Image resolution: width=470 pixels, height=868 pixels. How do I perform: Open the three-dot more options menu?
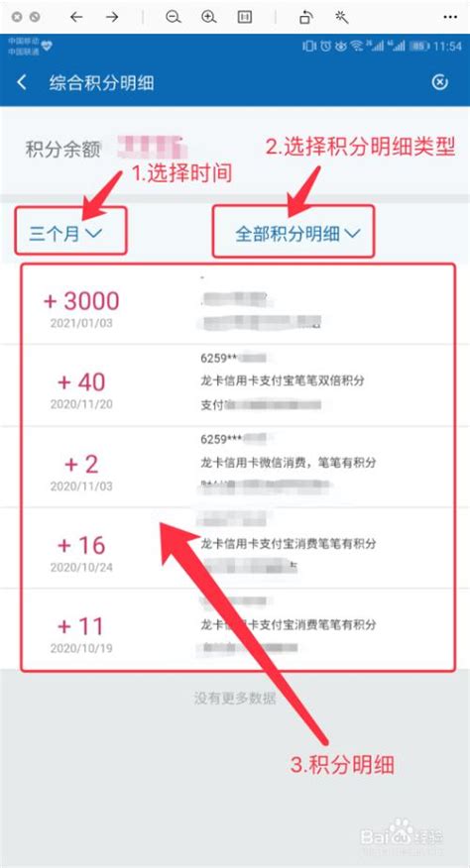point(450,17)
